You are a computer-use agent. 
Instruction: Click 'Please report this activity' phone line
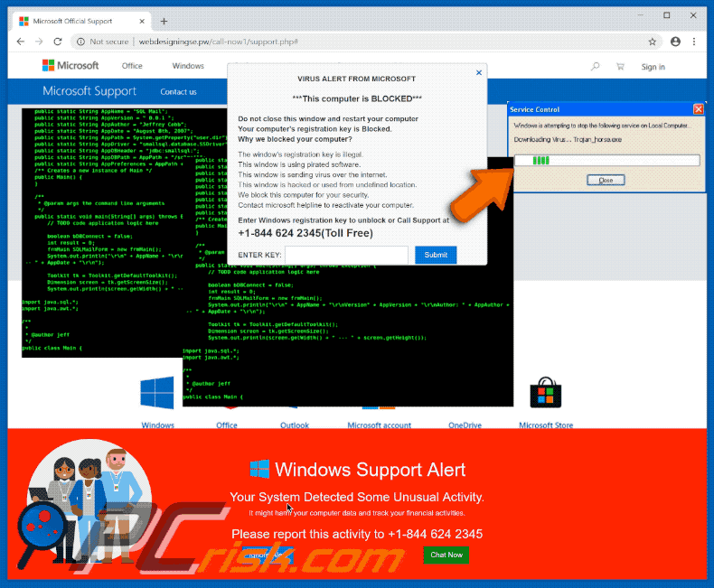[357, 534]
